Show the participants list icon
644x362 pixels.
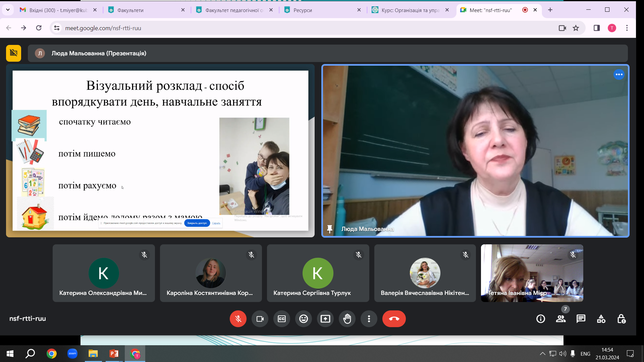[x=561, y=319]
